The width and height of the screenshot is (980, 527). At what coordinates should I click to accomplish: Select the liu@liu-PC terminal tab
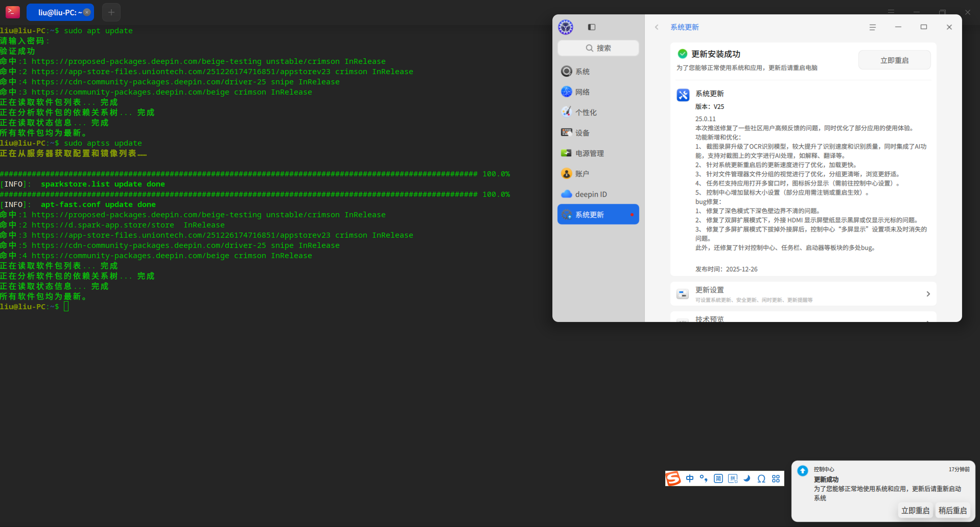(60, 12)
